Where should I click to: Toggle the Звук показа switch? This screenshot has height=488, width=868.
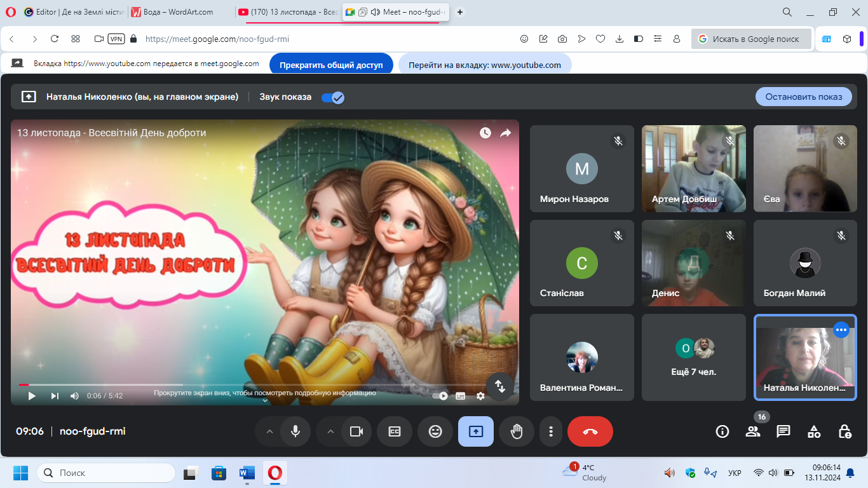coord(333,97)
